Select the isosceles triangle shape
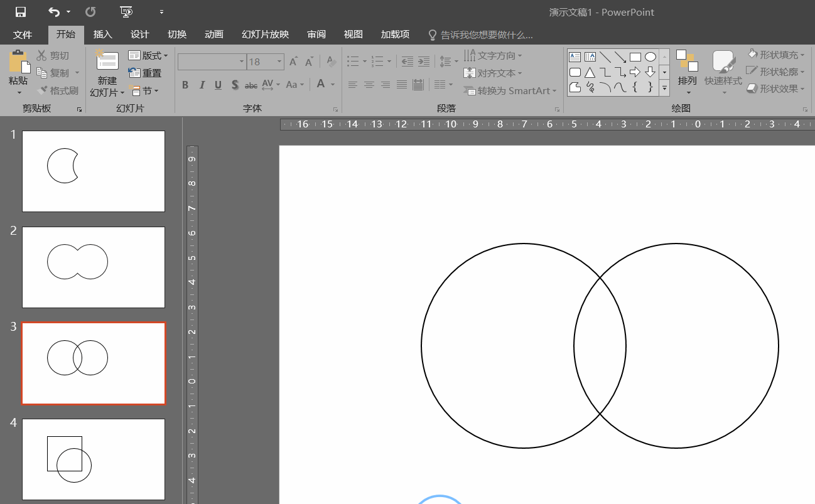This screenshot has height=504, width=815. (x=590, y=72)
